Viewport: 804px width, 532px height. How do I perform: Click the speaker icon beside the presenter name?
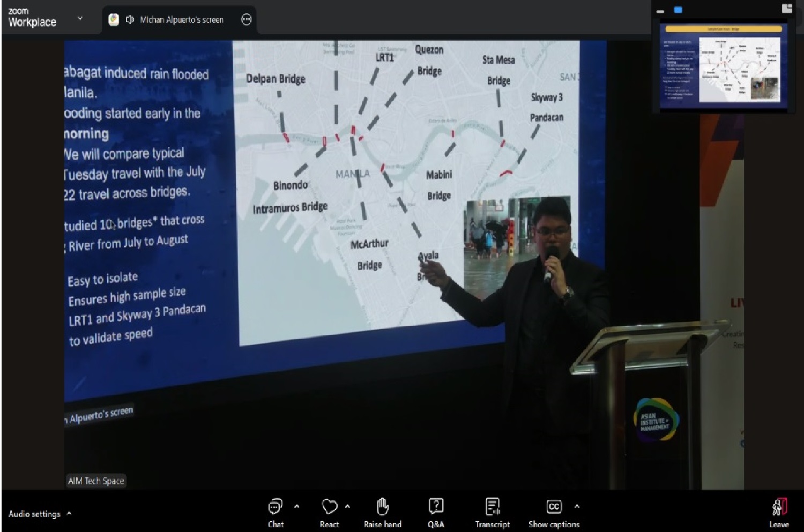point(129,19)
